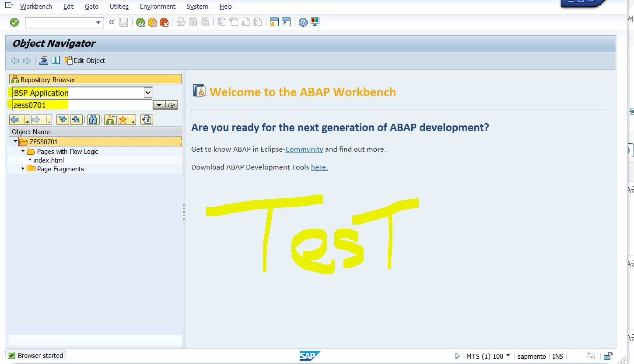Click the 'here.' download link
Viewport: 634px width, 364px height.
319,167
